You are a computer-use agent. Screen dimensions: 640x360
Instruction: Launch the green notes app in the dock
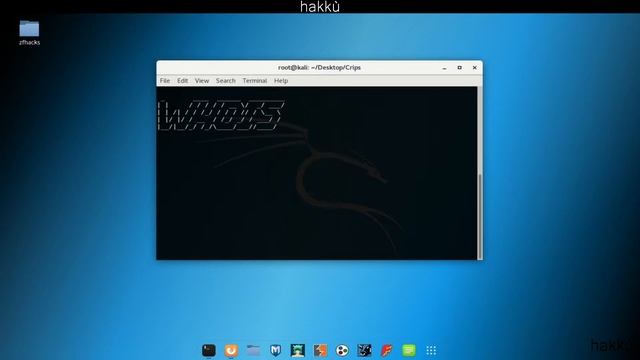tap(409, 350)
